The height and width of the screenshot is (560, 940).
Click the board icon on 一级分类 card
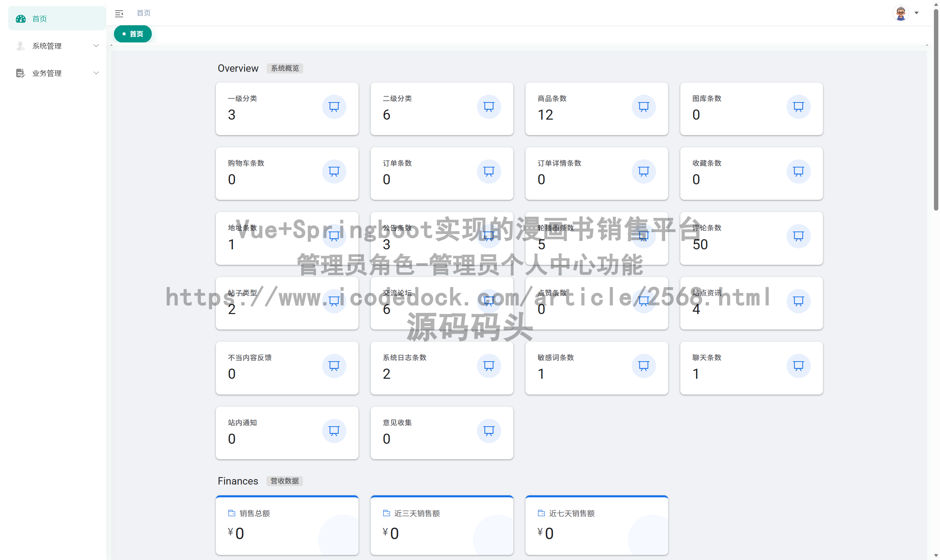coord(334,107)
